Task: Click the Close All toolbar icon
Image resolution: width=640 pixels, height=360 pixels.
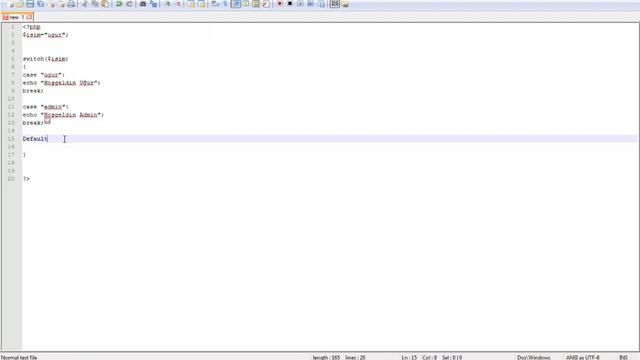Action: tap(61, 4)
